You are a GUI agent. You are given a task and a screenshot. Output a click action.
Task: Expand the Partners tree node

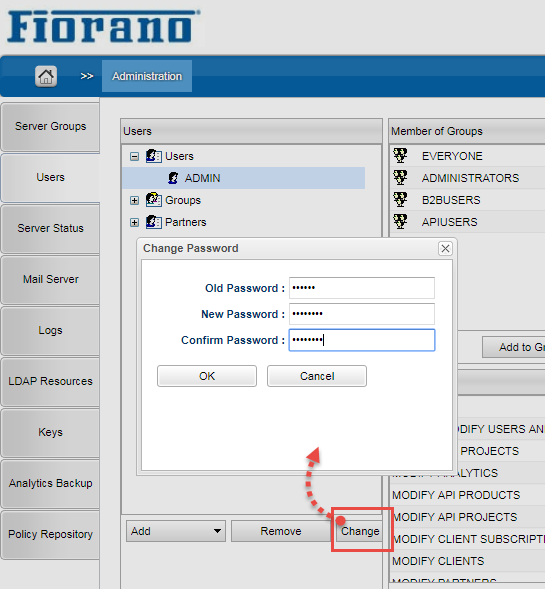pyautogui.click(x=134, y=222)
